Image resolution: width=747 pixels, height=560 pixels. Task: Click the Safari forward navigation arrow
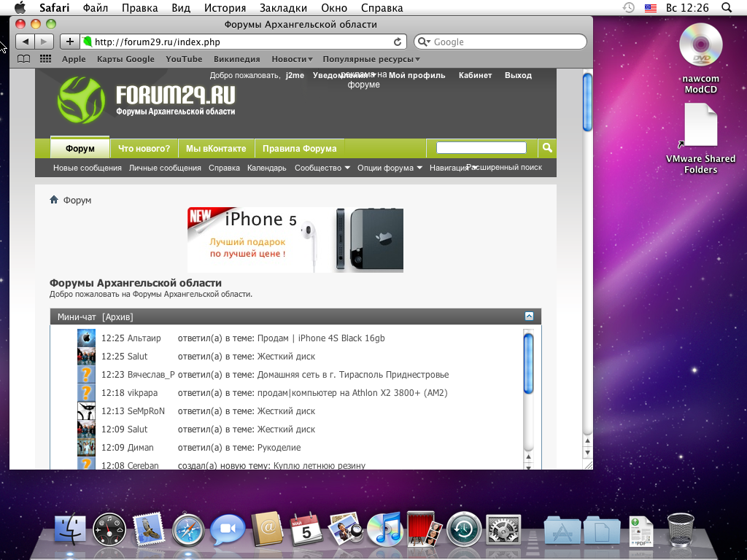44,42
